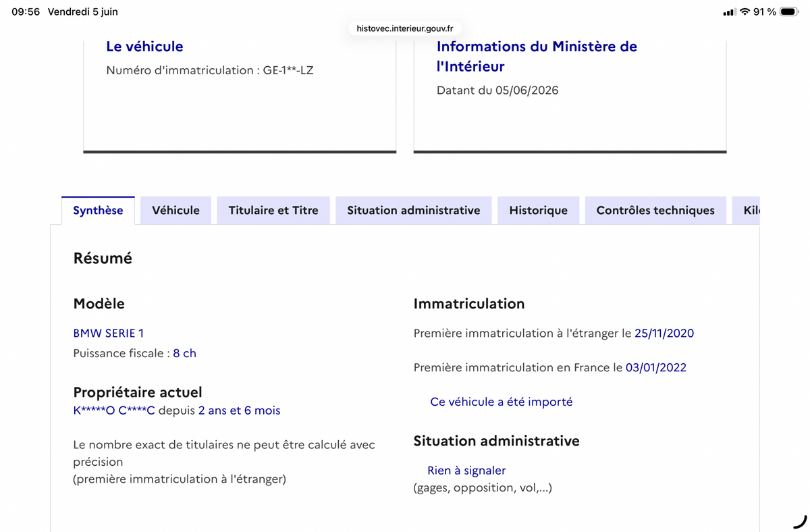Screen dimensions: 810x532
Task: Tap the cellular signal bars icon
Action: click(729, 12)
